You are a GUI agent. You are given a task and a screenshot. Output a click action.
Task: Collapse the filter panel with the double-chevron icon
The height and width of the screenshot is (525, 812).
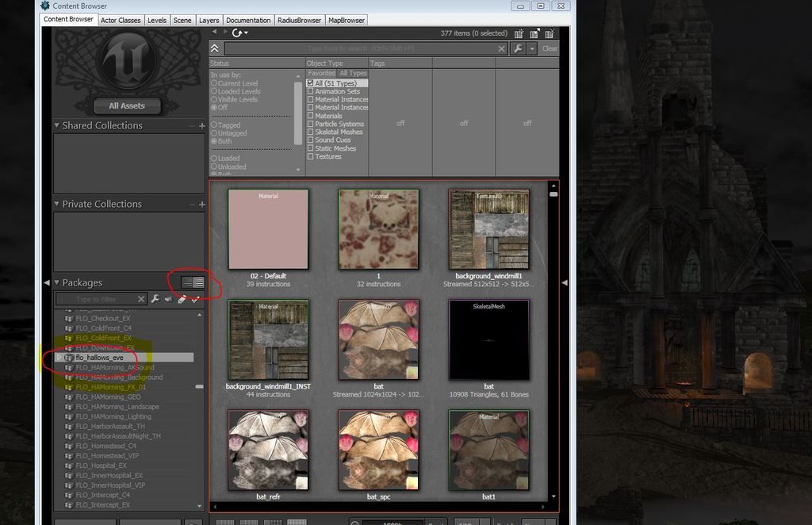[215, 49]
